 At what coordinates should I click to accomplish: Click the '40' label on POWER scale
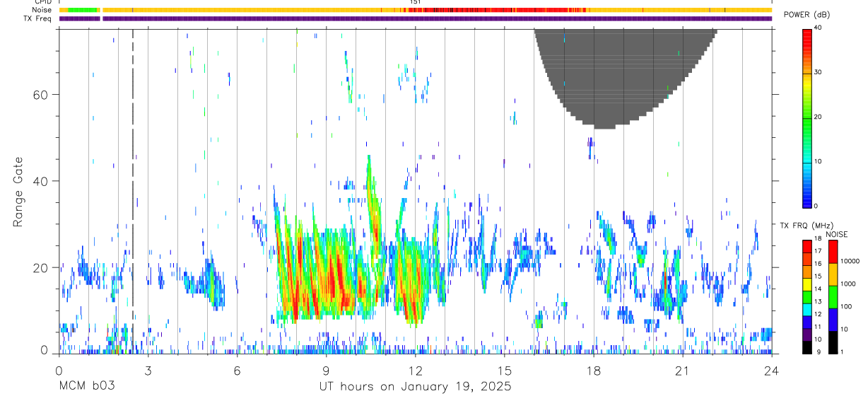coord(819,28)
